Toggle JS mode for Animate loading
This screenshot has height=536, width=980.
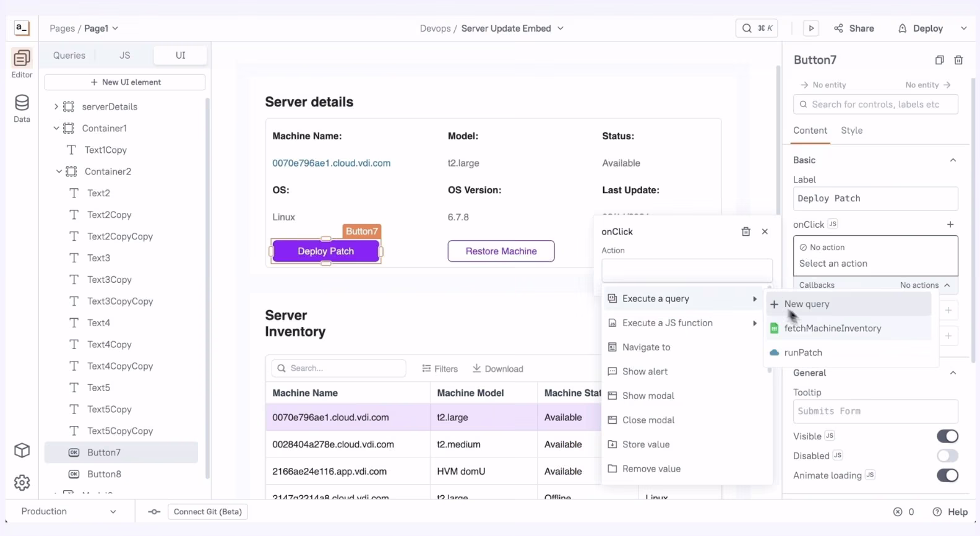(x=870, y=475)
